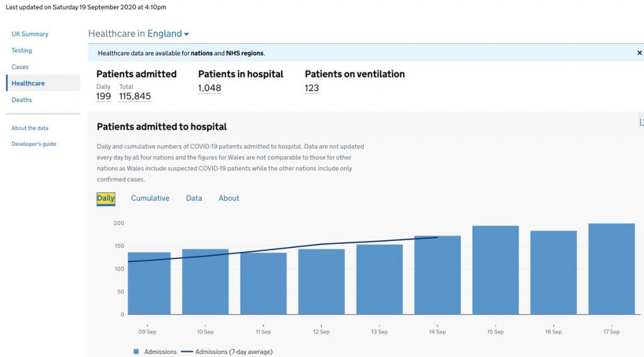
Task: Navigate to Cases in sidebar
Action: [20, 67]
